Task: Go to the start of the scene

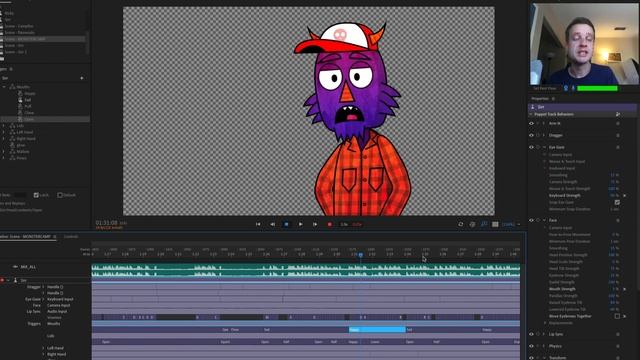Action: pyautogui.click(x=258, y=224)
